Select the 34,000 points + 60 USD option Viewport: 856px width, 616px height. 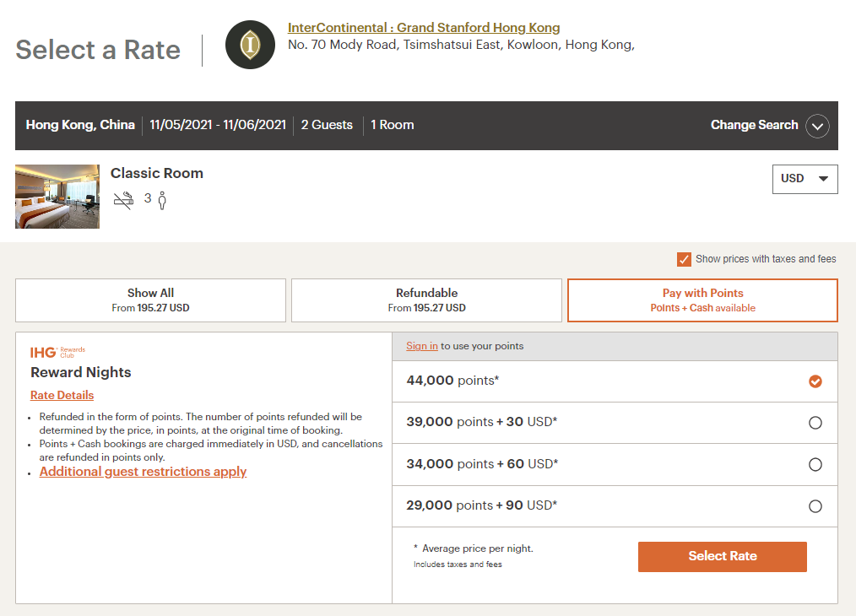[x=815, y=464]
